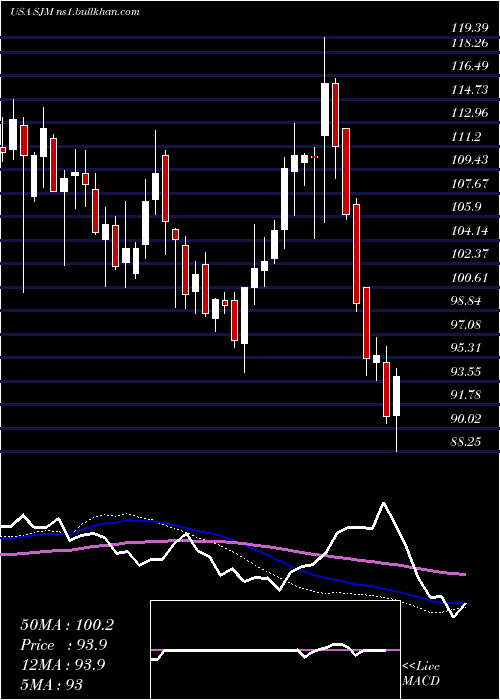Click the 105.9 price axis label

[466, 207]
